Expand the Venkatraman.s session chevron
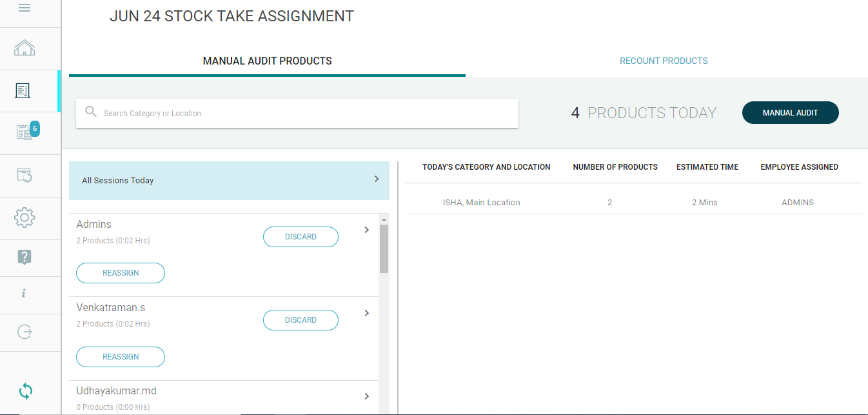The width and height of the screenshot is (868, 415). [366, 313]
